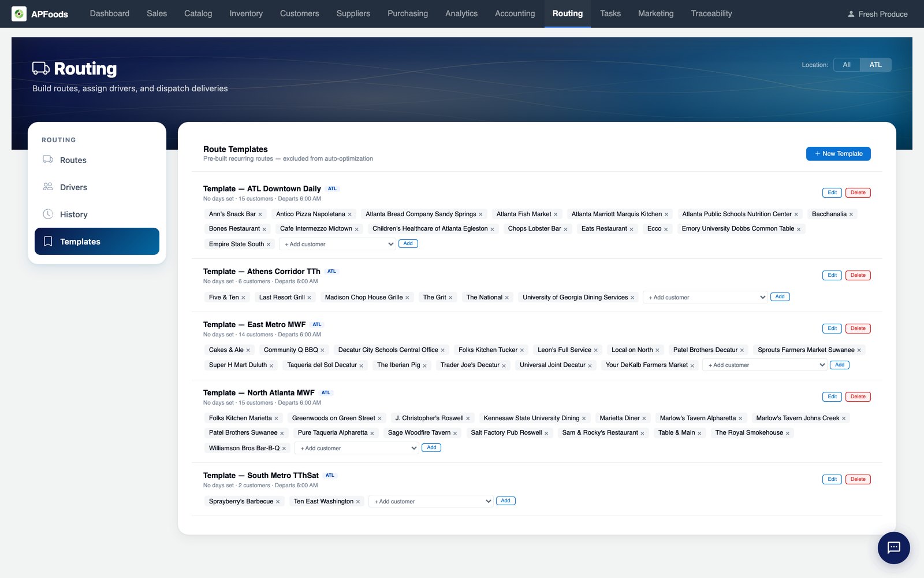Remove Empire State South chip
Image resolution: width=924 pixels, height=578 pixels.
(x=269, y=244)
